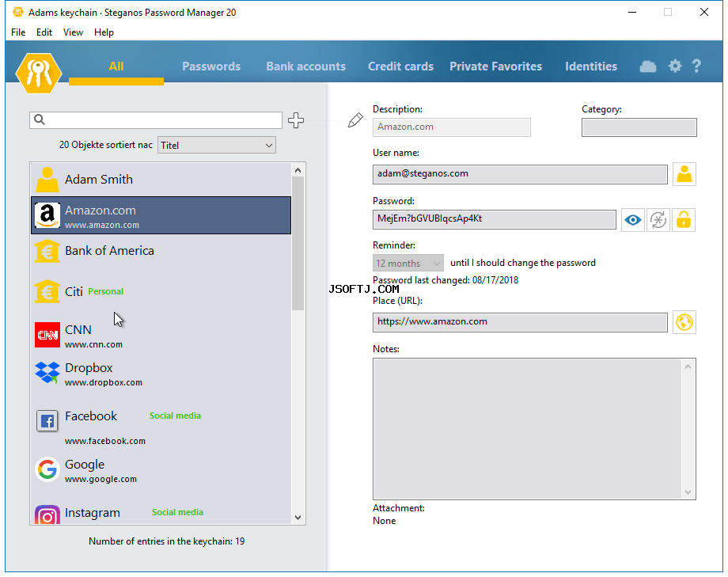The width and height of the screenshot is (728, 577).
Task: Click the Steganos keychain logo icon
Action: [x=39, y=73]
